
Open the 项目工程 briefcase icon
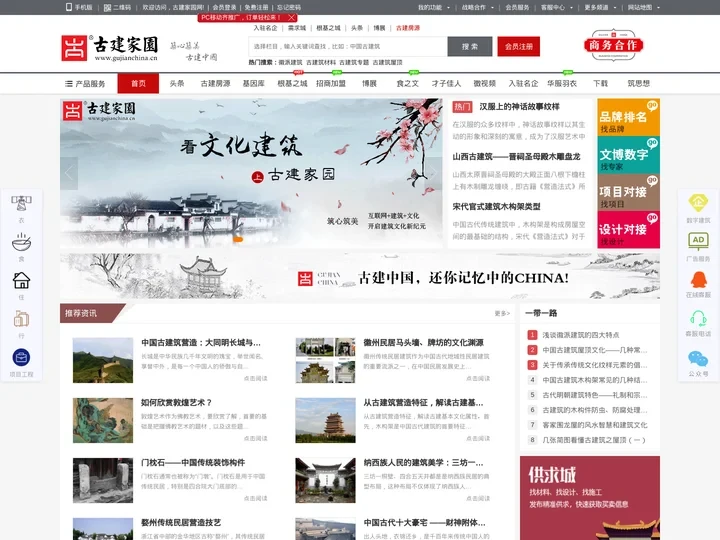point(21,357)
